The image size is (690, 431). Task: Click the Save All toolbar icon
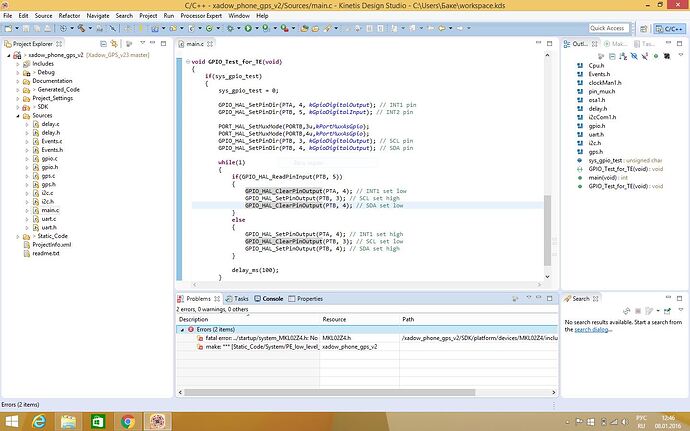click(x=37, y=28)
